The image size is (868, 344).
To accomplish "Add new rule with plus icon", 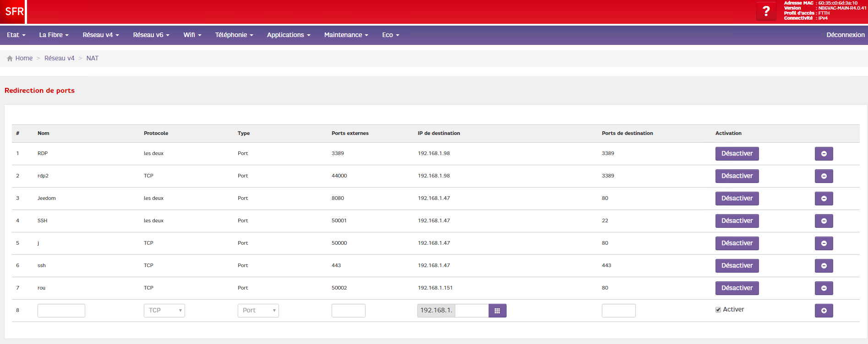I will point(824,311).
